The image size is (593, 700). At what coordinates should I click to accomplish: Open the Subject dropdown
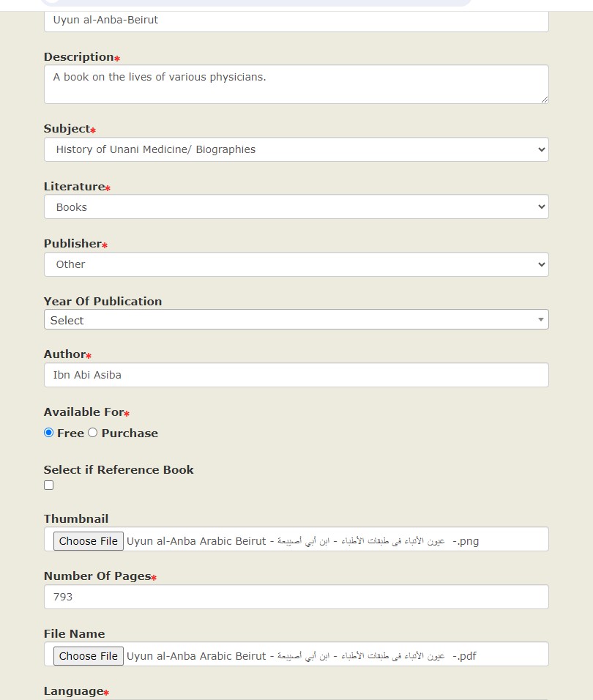tap(296, 149)
